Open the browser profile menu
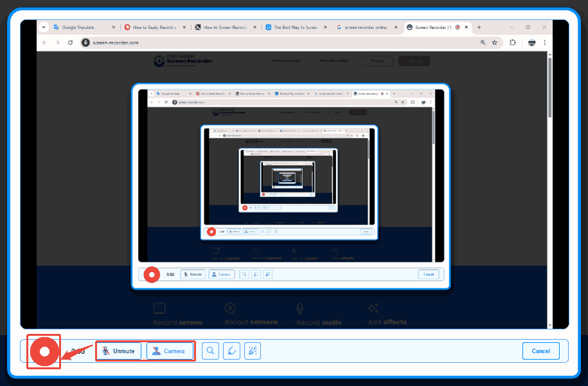588x386 pixels. point(531,42)
